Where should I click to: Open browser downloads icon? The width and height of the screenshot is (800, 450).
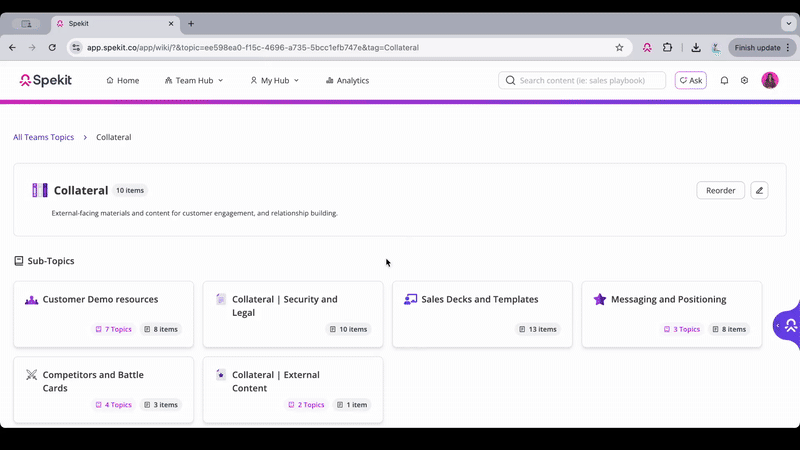(696, 47)
